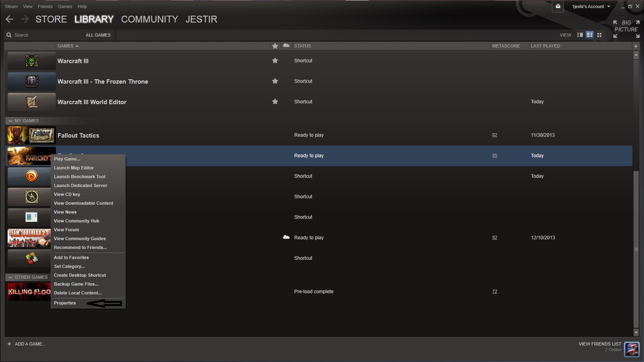Unfavorite Warcraft III using its star
The height and width of the screenshot is (362, 644).
click(275, 61)
